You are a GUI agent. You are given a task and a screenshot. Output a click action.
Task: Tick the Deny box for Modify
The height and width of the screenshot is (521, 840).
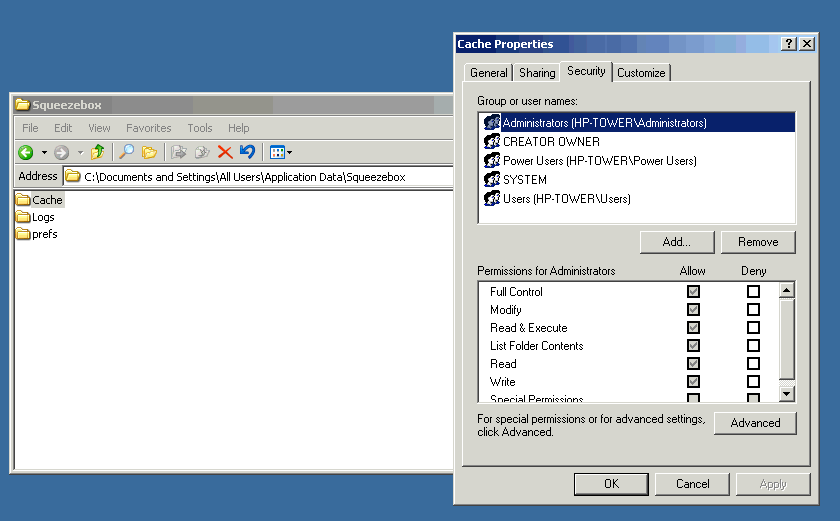(753, 310)
